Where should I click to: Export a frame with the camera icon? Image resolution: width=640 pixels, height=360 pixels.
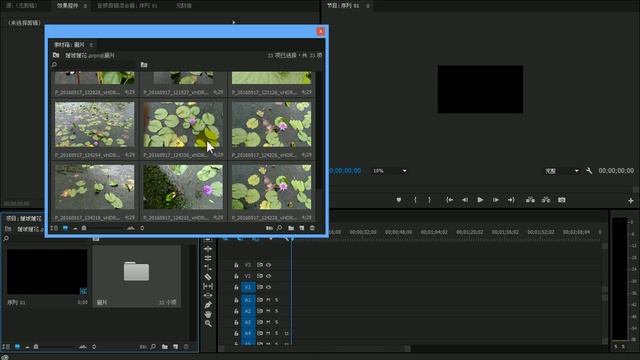(562, 200)
